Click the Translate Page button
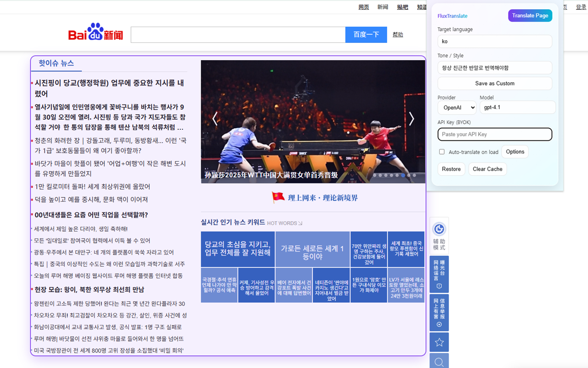The image size is (588, 368). (x=530, y=15)
